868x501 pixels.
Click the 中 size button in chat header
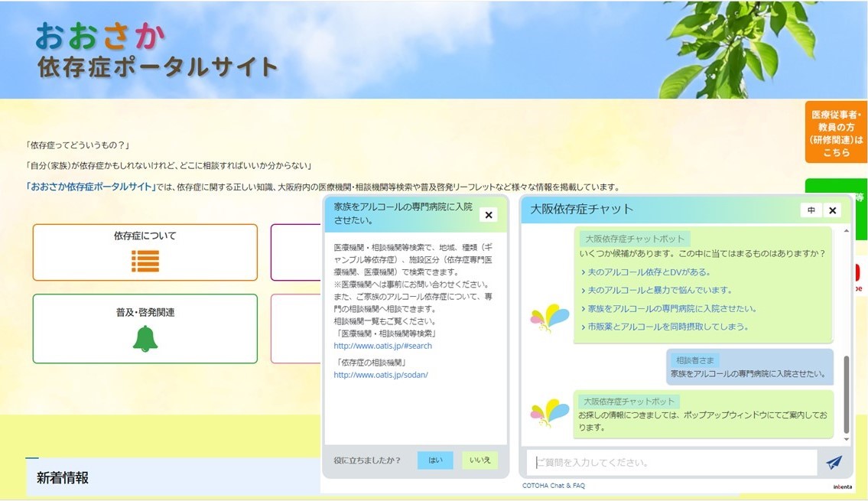(811, 210)
